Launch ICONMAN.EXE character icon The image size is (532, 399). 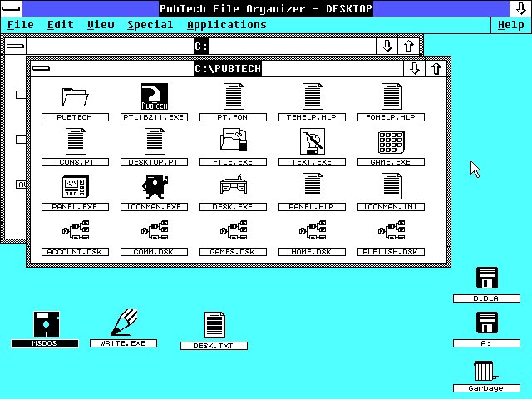click(x=155, y=186)
